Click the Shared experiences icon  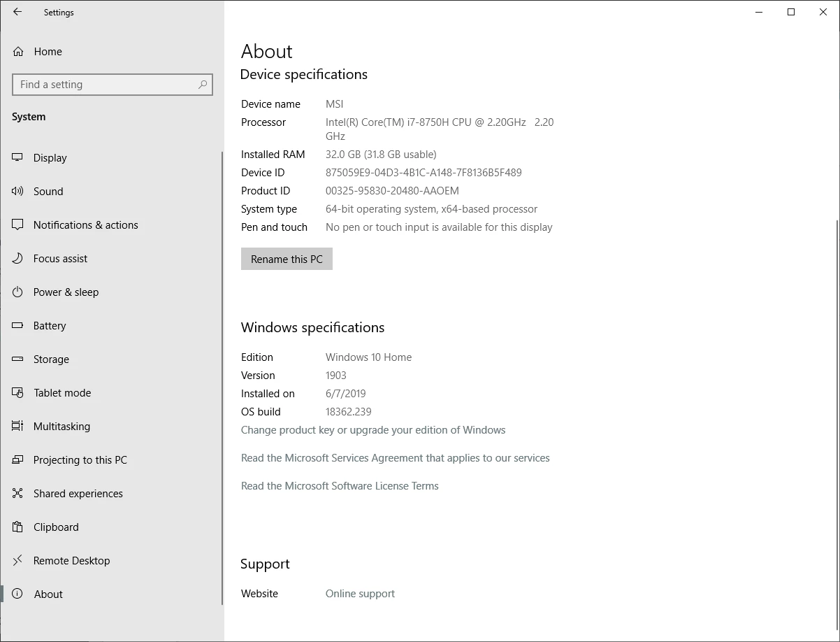coord(18,494)
